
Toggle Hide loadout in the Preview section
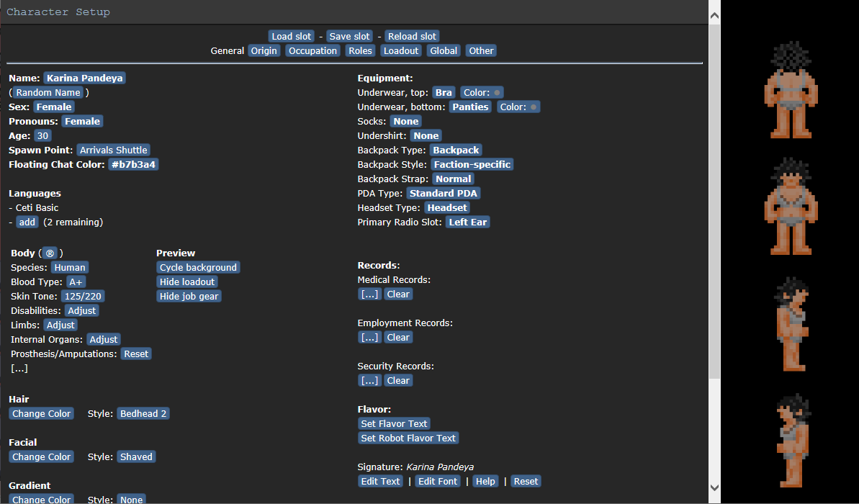tap(187, 282)
